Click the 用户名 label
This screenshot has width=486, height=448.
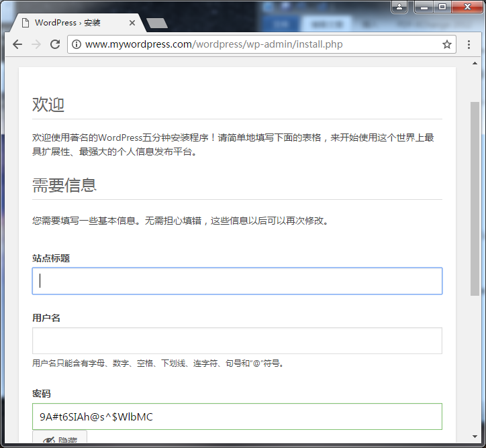(46, 318)
